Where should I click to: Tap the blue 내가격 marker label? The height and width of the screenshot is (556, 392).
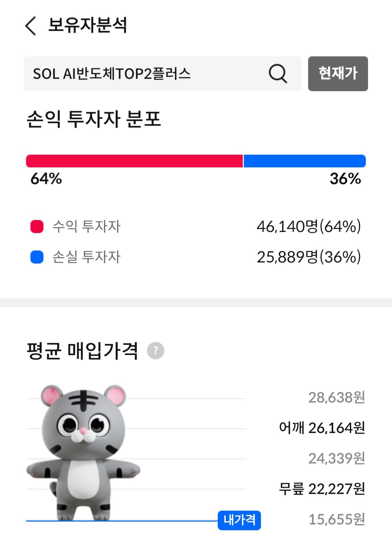pos(239,520)
